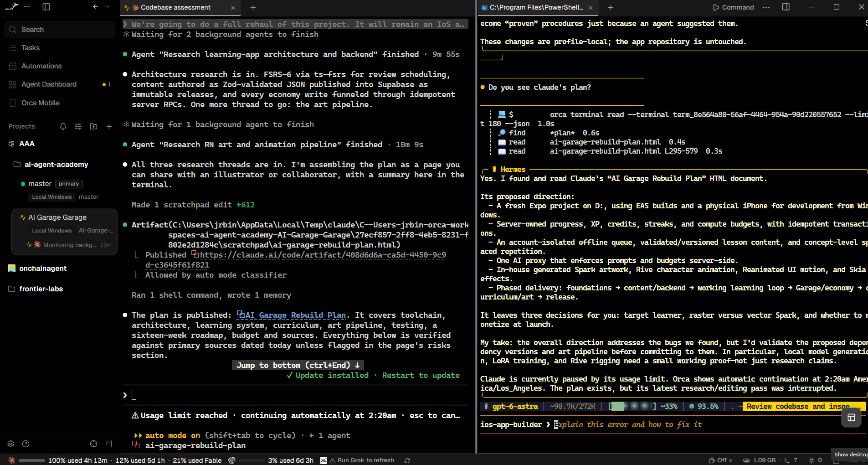The height and width of the screenshot is (465, 868).
Task: Navigate forward with the right arrow
Action: [x=107, y=7]
